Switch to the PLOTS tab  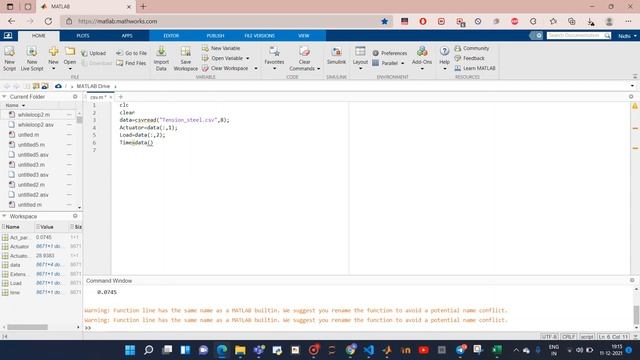tap(83, 36)
